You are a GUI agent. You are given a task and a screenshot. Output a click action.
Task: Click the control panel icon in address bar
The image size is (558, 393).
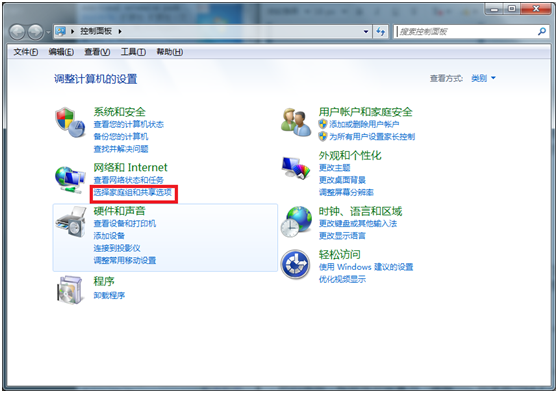60,31
